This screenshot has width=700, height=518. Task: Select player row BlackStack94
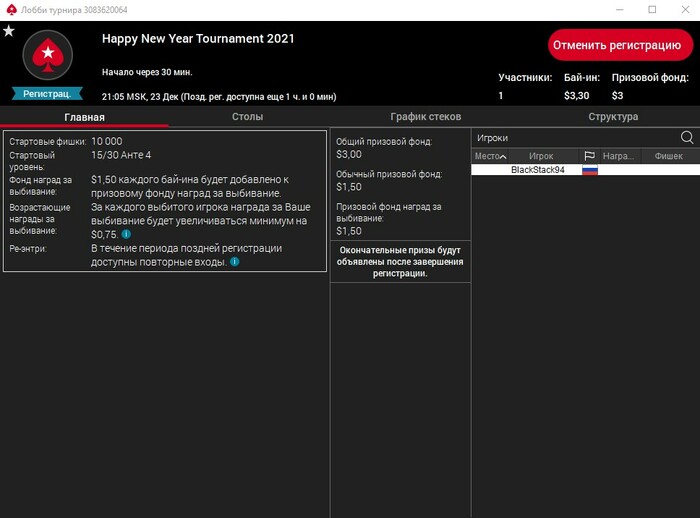(585, 170)
